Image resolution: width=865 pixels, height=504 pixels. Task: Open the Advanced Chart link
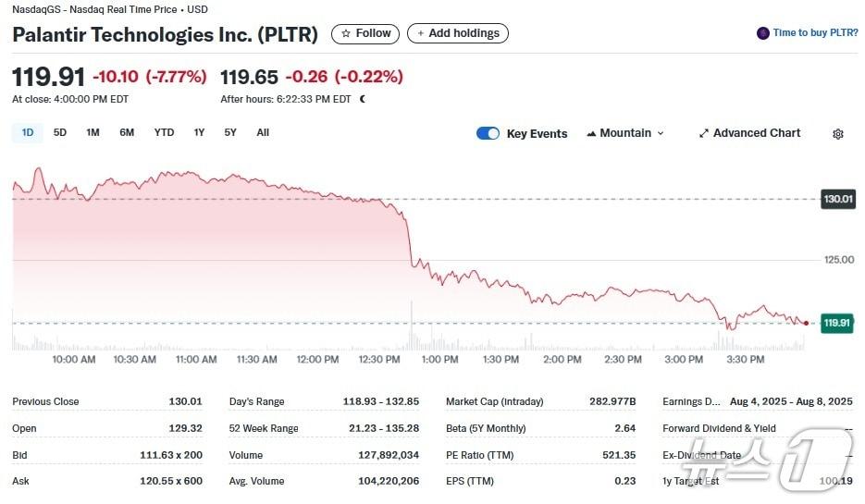(756, 133)
